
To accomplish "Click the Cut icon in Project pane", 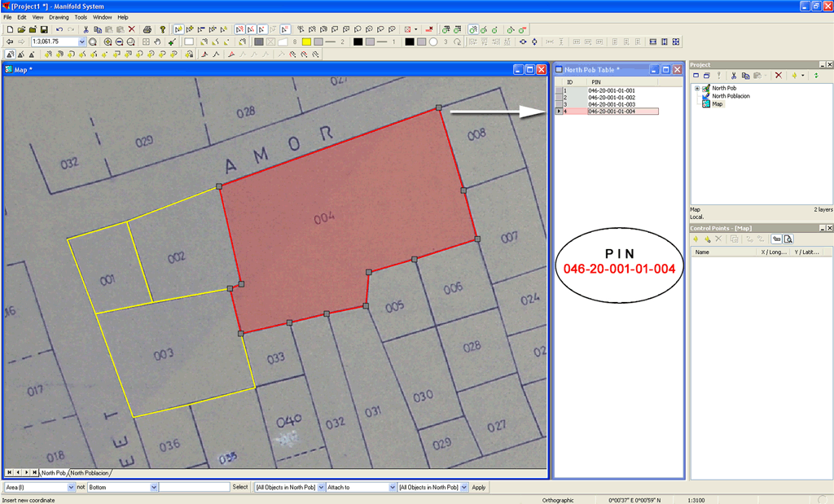I will click(x=734, y=76).
